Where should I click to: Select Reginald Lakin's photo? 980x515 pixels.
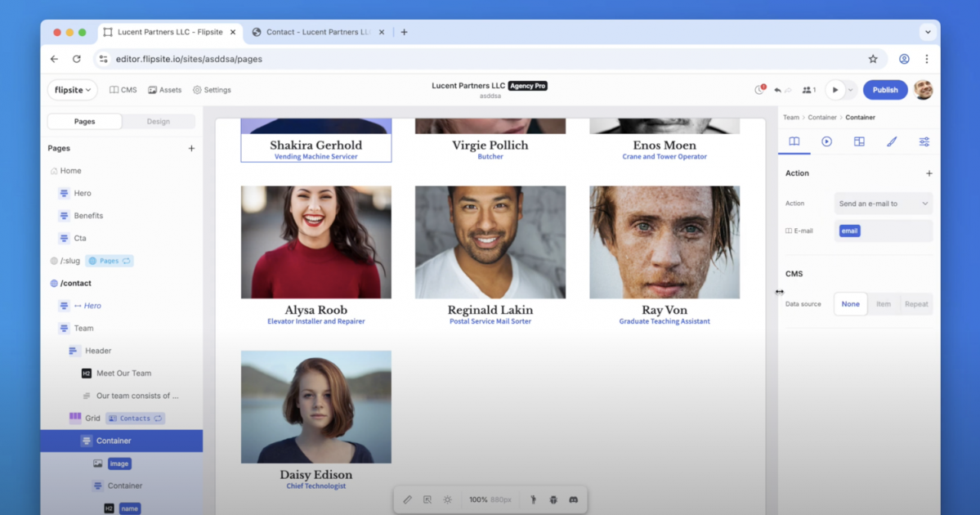pos(490,242)
